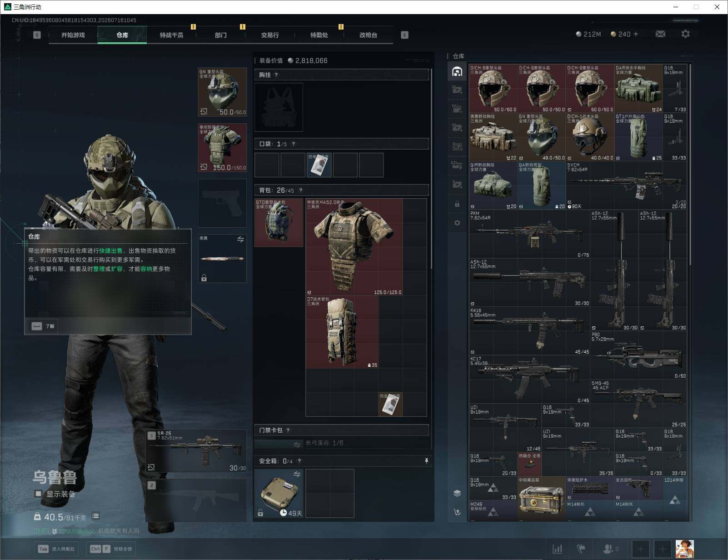The image size is (728, 560).
Task: Open the settings gear icon
Action: click(x=685, y=34)
